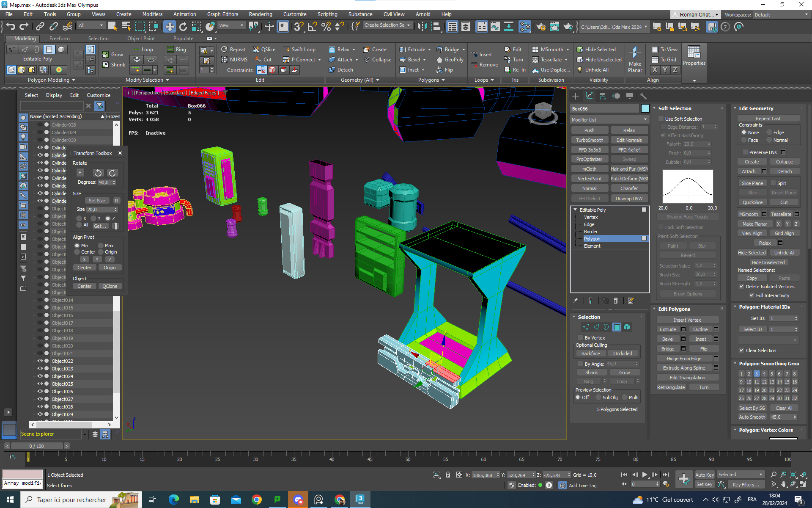The image size is (812, 508).
Task: Click the TurboSmooth modifier button
Action: point(590,140)
